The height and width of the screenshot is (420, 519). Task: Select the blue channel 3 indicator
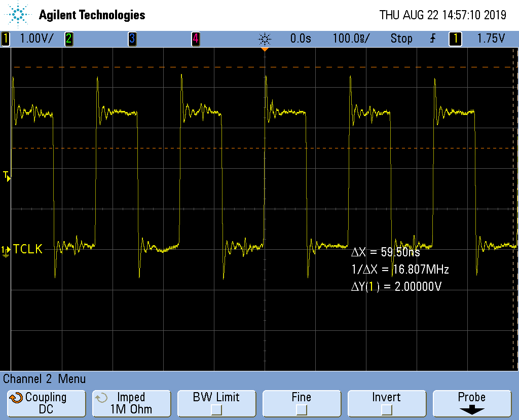(132, 39)
